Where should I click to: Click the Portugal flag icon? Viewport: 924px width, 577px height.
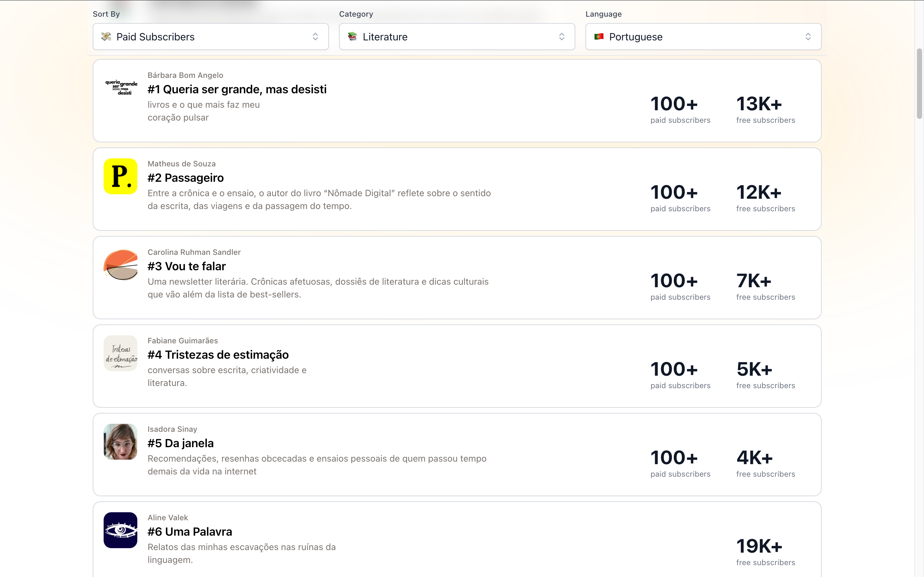599,37
